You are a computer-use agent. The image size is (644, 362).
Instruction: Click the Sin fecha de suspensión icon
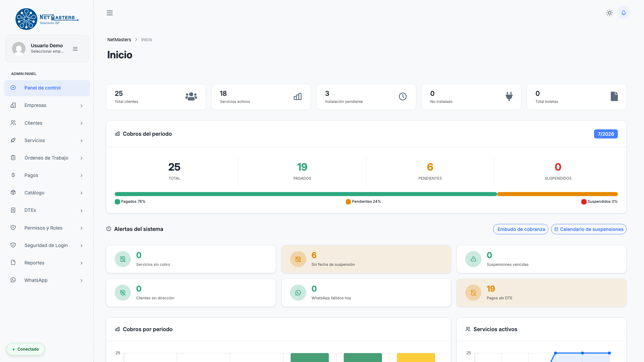point(298,259)
